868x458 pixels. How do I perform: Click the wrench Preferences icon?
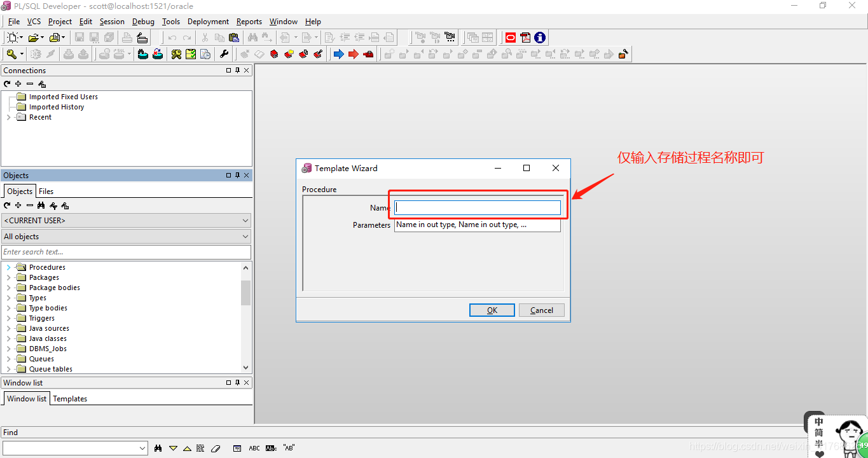coord(224,54)
